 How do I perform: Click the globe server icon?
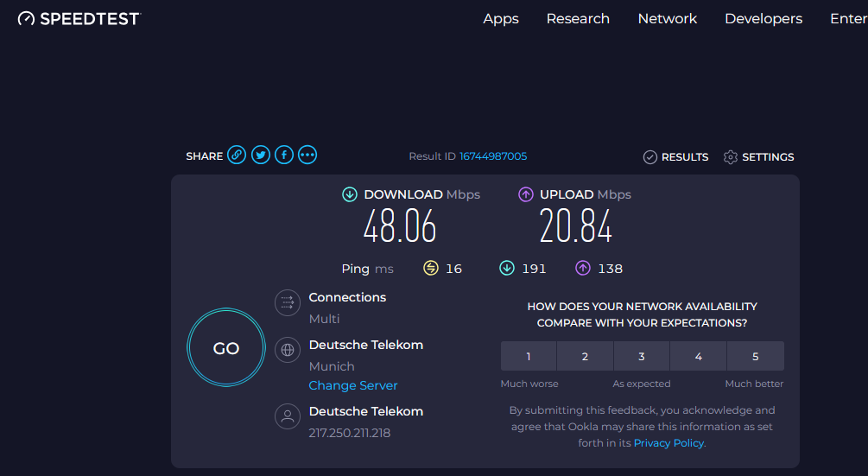(x=288, y=350)
